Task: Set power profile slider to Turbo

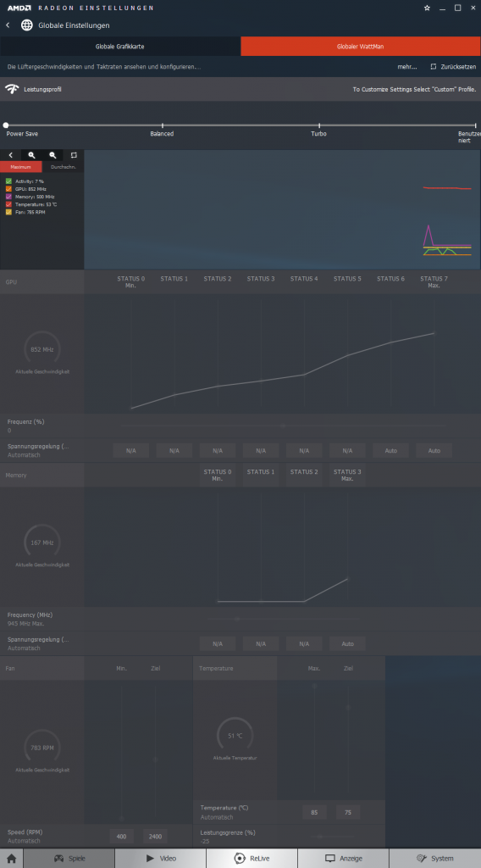Action: pos(319,125)
